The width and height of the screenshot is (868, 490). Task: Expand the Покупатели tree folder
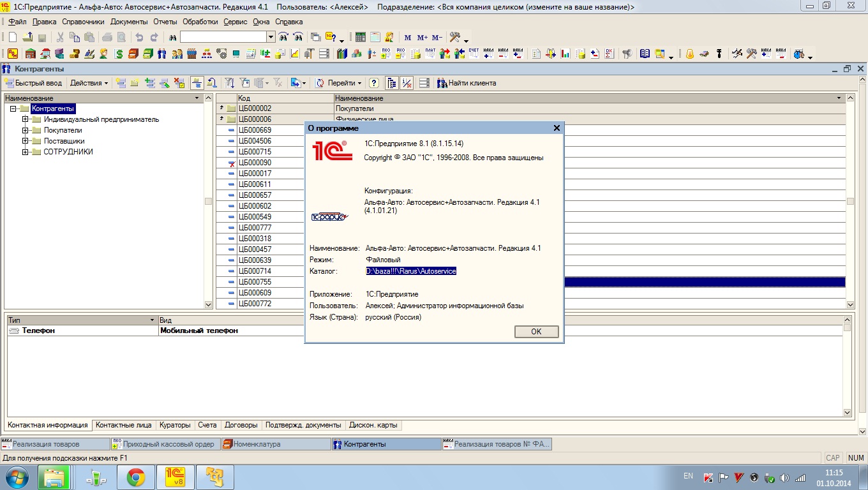[26, 130]
